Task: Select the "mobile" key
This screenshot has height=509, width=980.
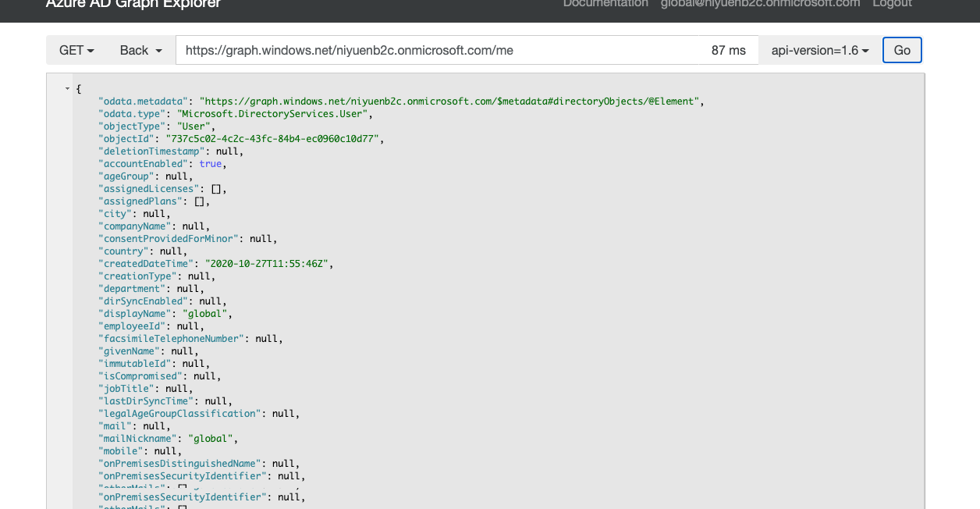Action: (x=121, y=451)
